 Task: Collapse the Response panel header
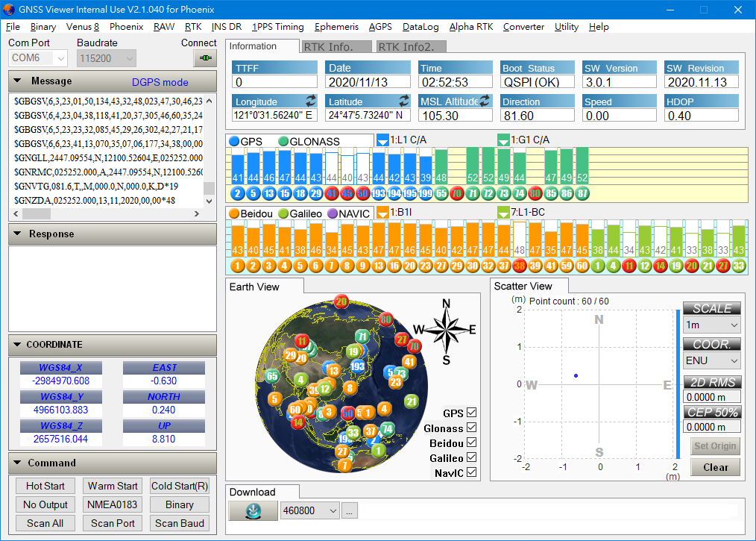pos(113,234)
